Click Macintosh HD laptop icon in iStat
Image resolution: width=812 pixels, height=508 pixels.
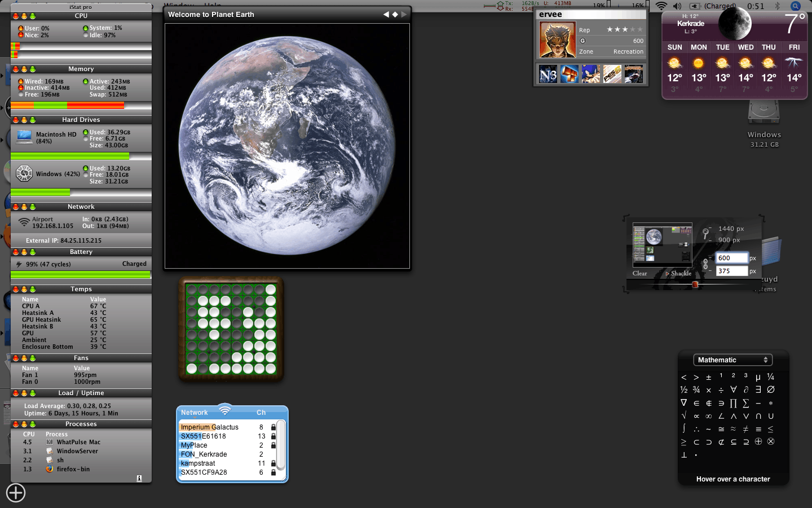point(24,137)
